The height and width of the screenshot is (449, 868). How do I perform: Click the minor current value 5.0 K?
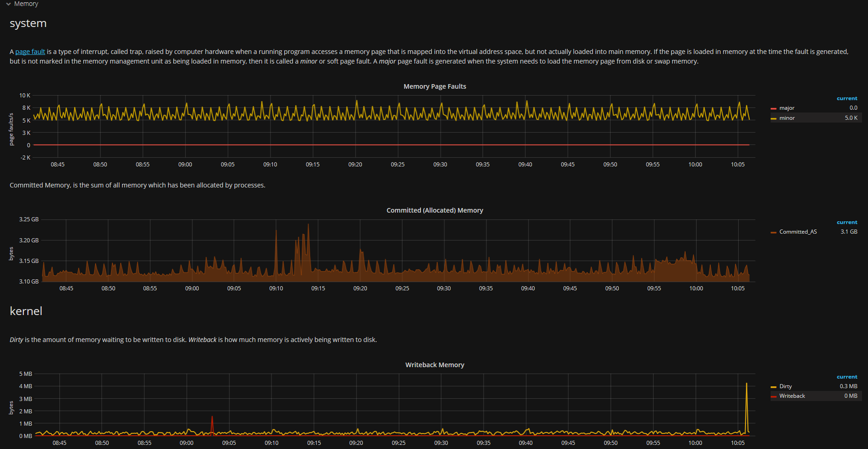pos(851,118)
